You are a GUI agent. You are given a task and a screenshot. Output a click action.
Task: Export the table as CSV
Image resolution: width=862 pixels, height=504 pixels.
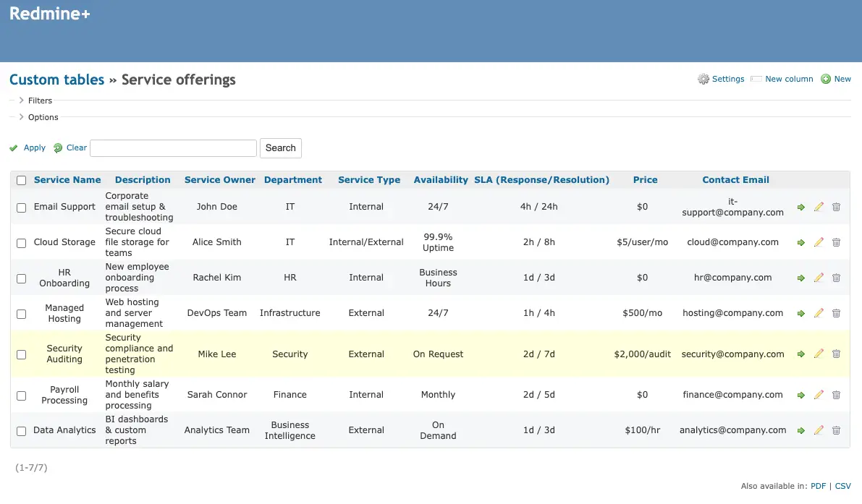coord(842,486)
